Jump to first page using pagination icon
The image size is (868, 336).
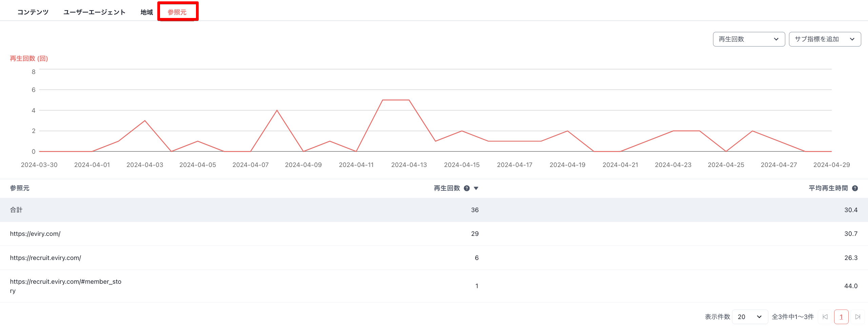825,317
